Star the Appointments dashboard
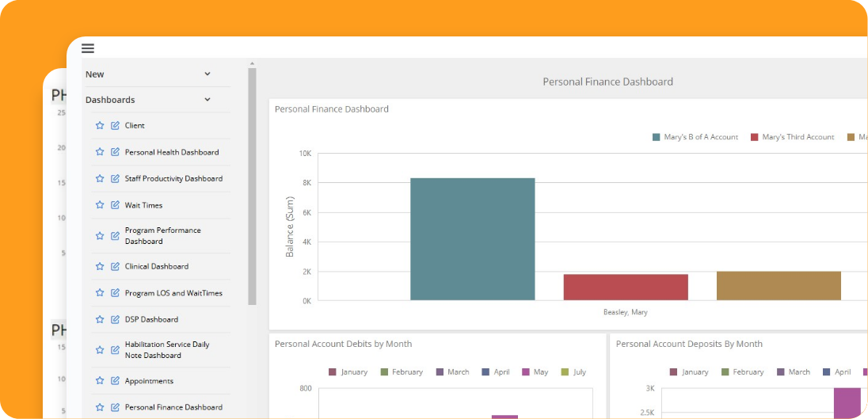The width and height of the screenshot is (868, 419). 100,381
